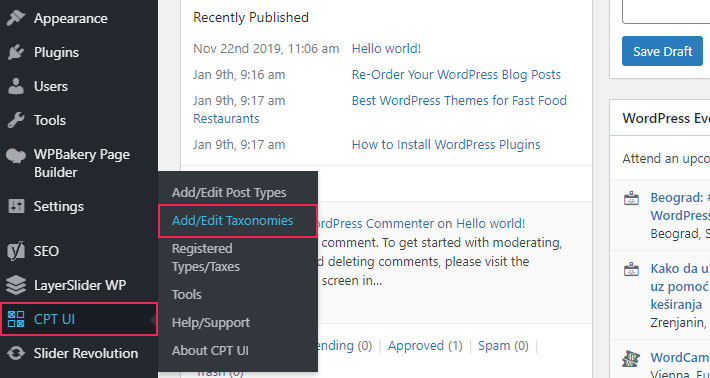Click the meetup icon beside Beograd event
This screenshot has width=710, height=378.
631,198
